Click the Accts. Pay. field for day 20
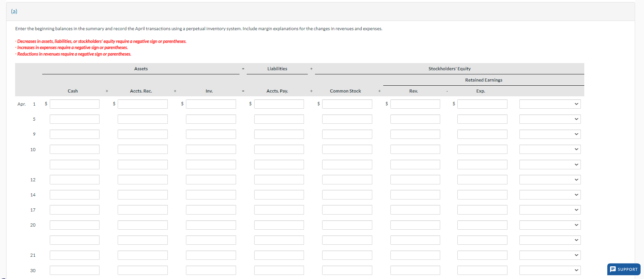This screenshot has width=644, height=279. (279, 225)
